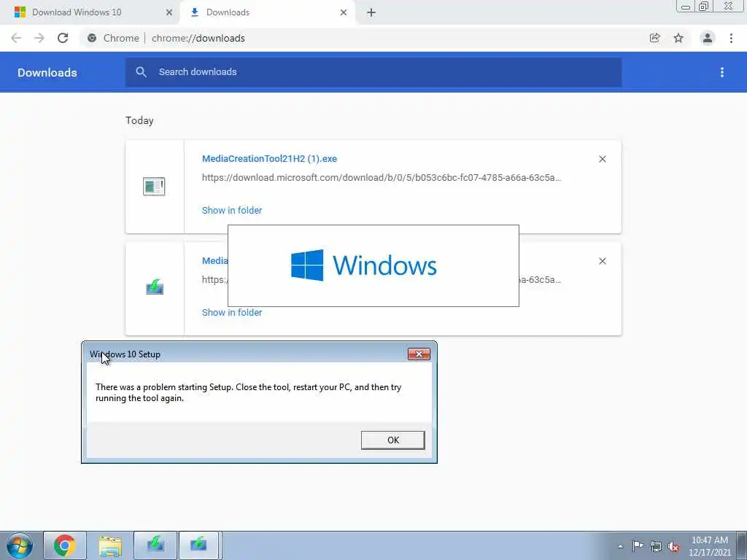
Task: Close the Windows 10 Setup error dialog
Action: coord(419,354)
